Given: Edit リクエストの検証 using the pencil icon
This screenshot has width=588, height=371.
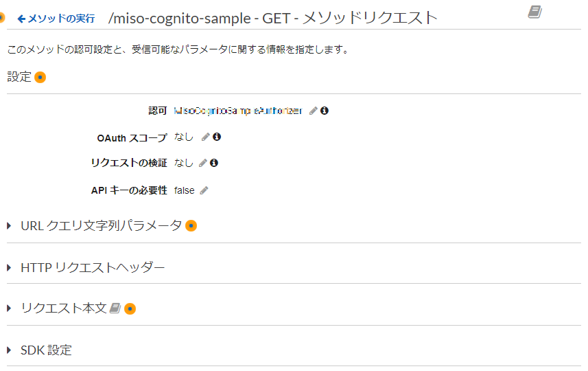Looking at the screenshot, I should coord(202,164).
